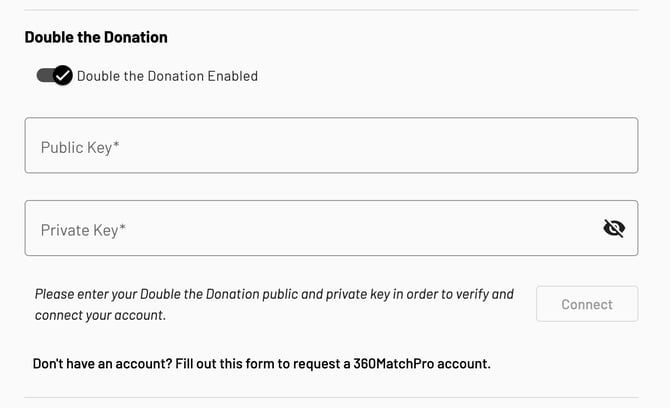Focus the Public Key input field
The image size is (670, 408).
pyautogui.click(x=331, y=146)
